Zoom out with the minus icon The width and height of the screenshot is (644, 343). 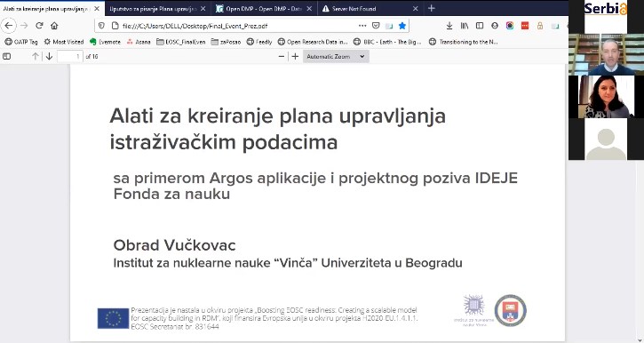point(282,56)
